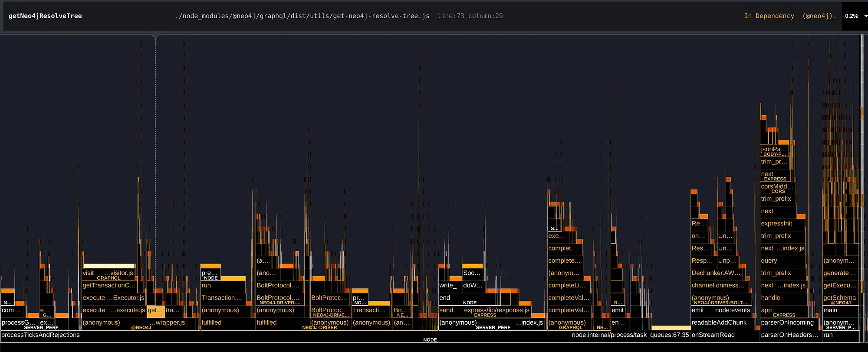Select the 'emit node:events' frame

pyautogui.click(x=721, y=311)
